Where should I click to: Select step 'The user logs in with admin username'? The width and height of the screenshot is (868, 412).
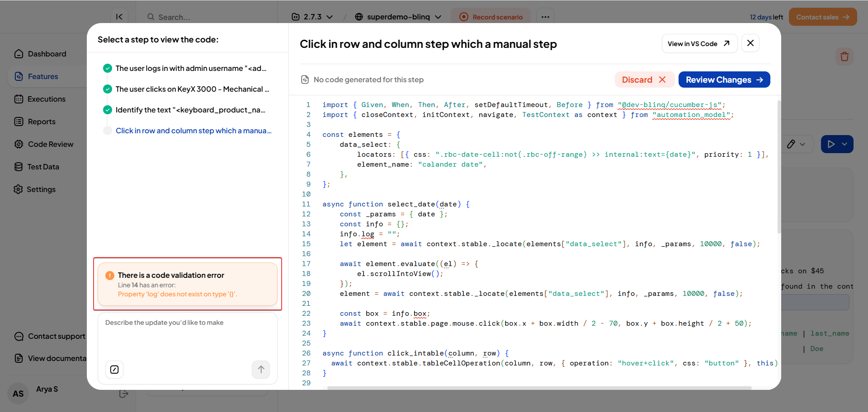click(x=190, y=68)
